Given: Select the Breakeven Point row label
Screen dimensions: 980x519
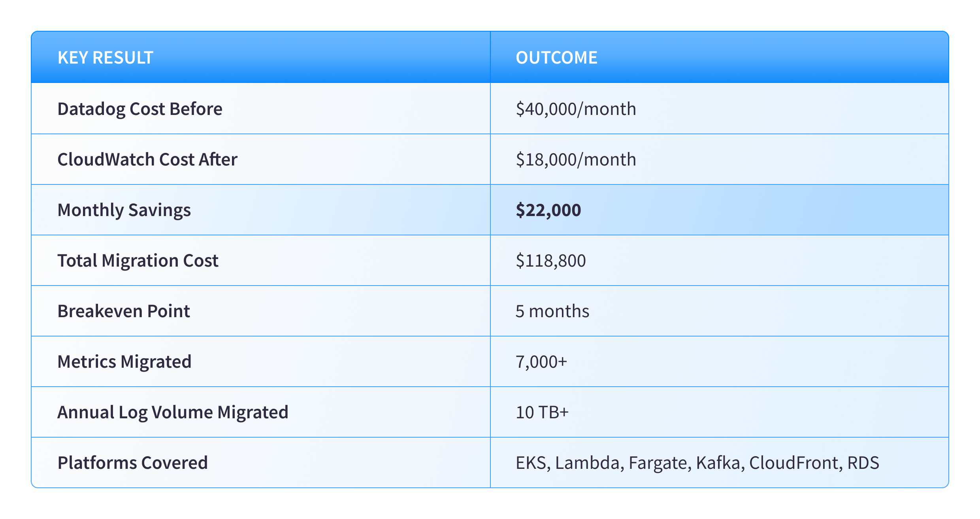Looking at the screenshot, I should click(124, 311).
